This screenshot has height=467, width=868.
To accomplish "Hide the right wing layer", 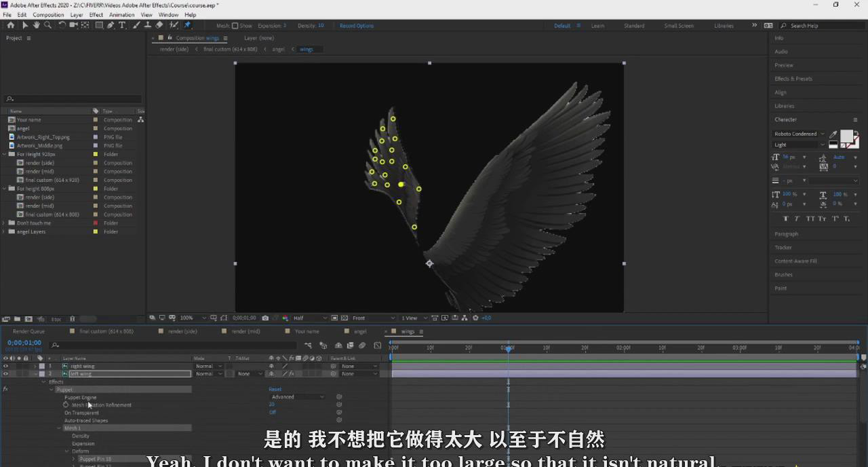I will 5,366.
